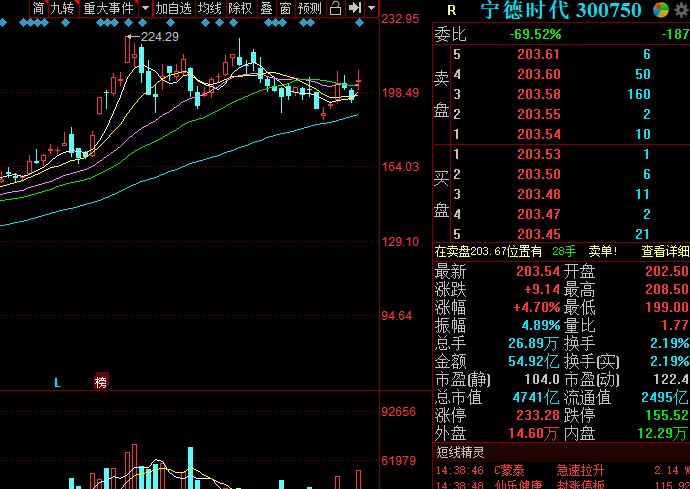
Task: Select sell level 5 price 203.61
Action: point(539,54)
